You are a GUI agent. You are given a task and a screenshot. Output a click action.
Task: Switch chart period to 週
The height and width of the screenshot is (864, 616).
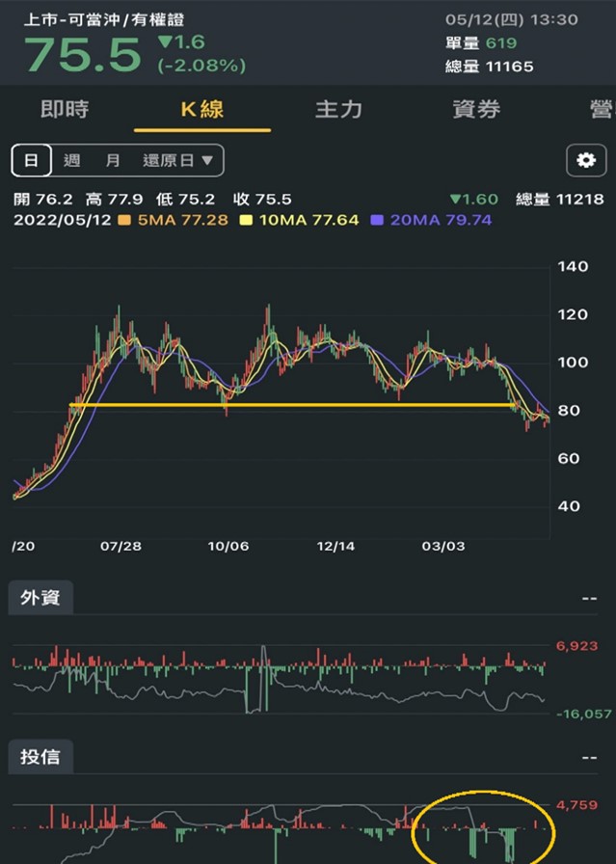pos(71,160)
